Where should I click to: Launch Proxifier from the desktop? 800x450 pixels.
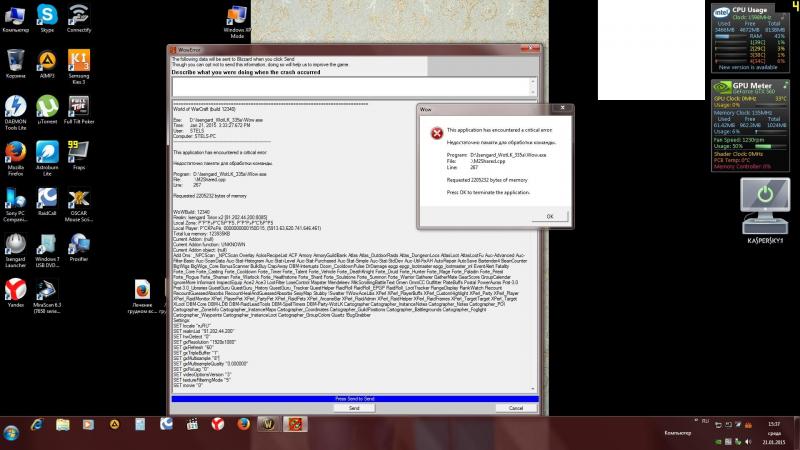(79, 247)
